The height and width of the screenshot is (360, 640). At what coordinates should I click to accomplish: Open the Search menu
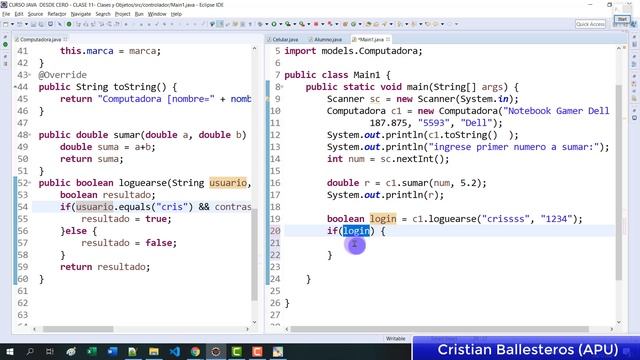[103, 14]
